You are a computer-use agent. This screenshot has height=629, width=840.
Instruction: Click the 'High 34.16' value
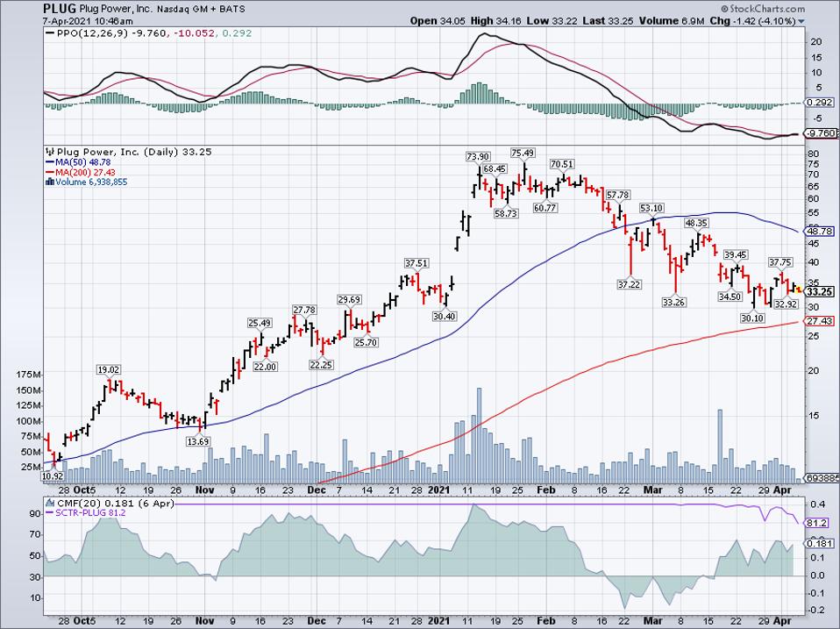pos(496,21)
